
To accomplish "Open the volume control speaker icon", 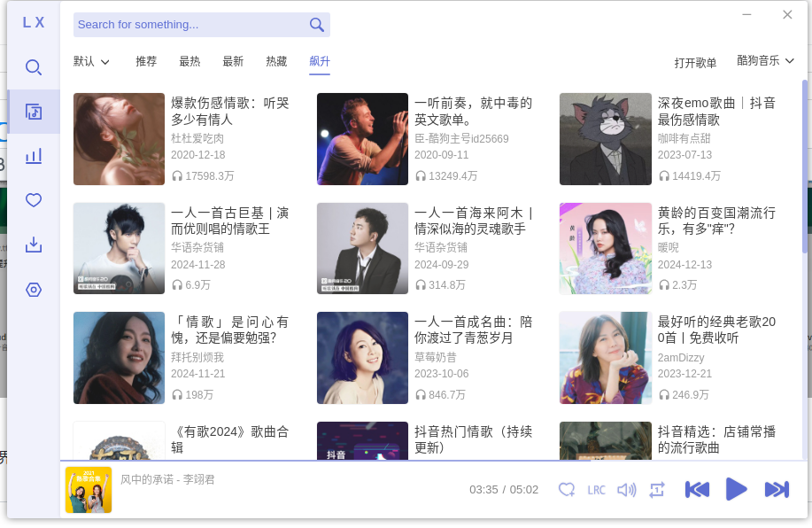I will (627, 490).
